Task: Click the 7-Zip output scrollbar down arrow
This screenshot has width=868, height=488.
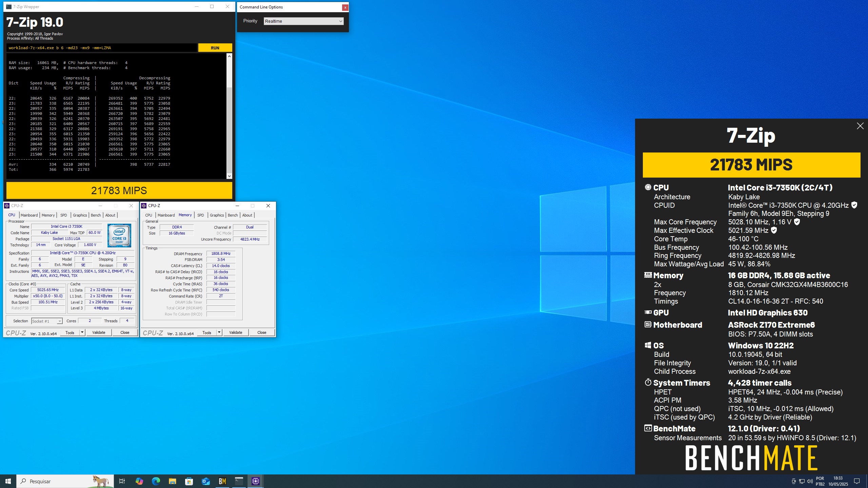Action: click(230, 176)
